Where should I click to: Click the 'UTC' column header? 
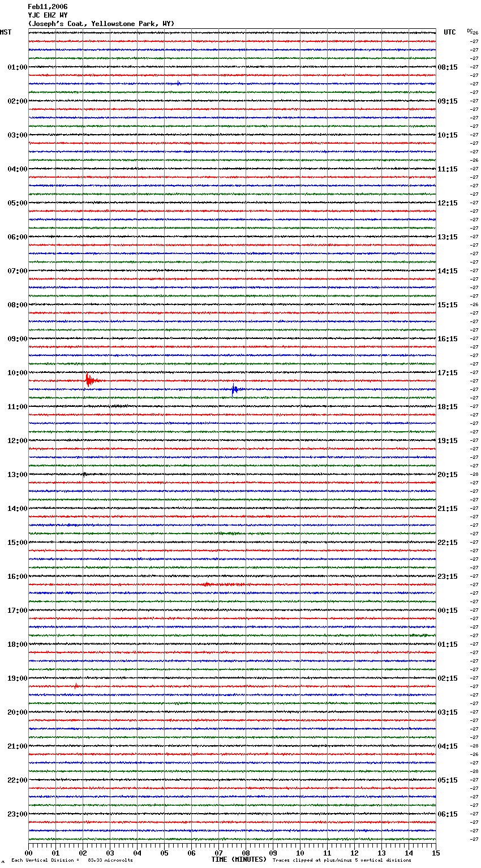tap(450, 32)
